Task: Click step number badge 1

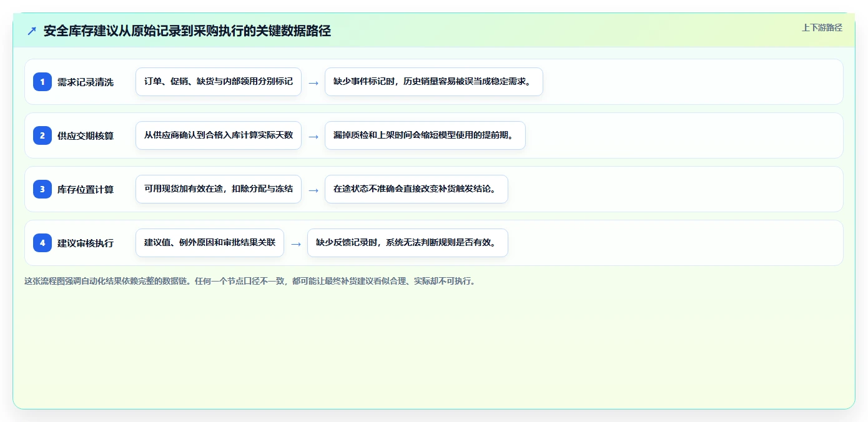Action: [x=42, y=82]
